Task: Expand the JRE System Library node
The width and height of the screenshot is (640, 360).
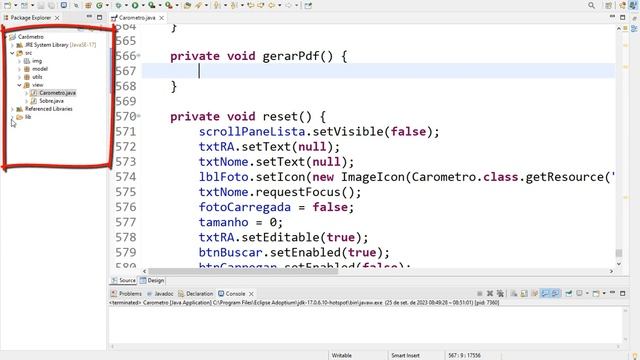Action: tap(12, 45)
